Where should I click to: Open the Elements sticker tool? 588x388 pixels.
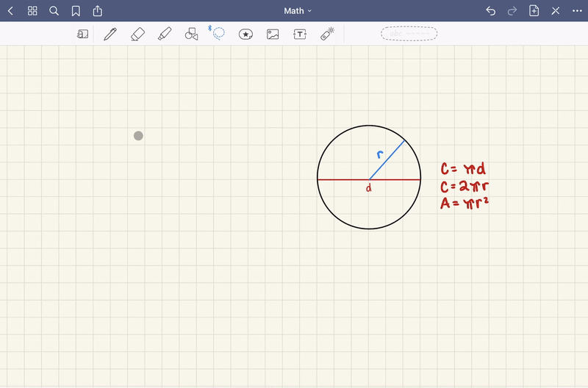point(245,34)
